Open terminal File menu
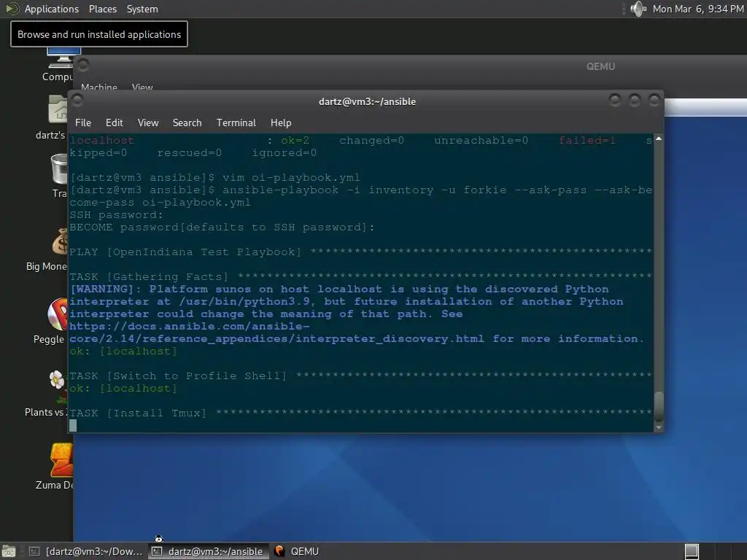 point(83,122)
